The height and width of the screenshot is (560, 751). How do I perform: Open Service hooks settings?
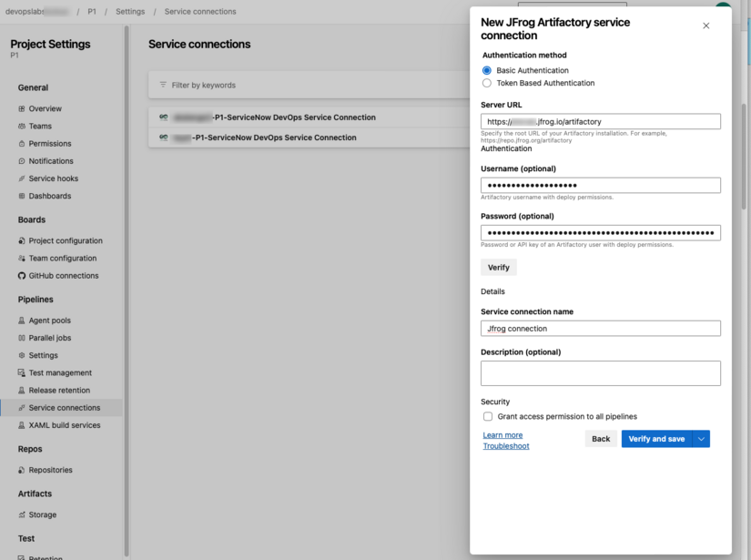coord(53,178)
